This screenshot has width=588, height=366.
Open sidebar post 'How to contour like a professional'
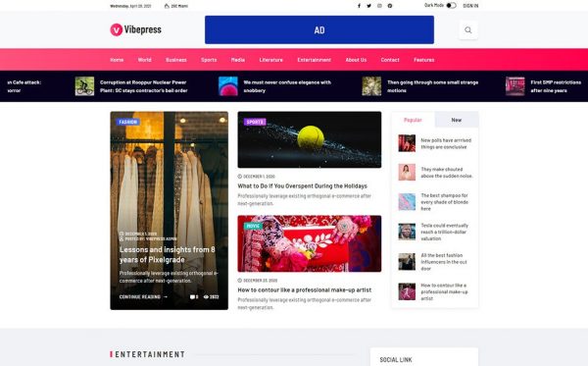pos(444,291)
